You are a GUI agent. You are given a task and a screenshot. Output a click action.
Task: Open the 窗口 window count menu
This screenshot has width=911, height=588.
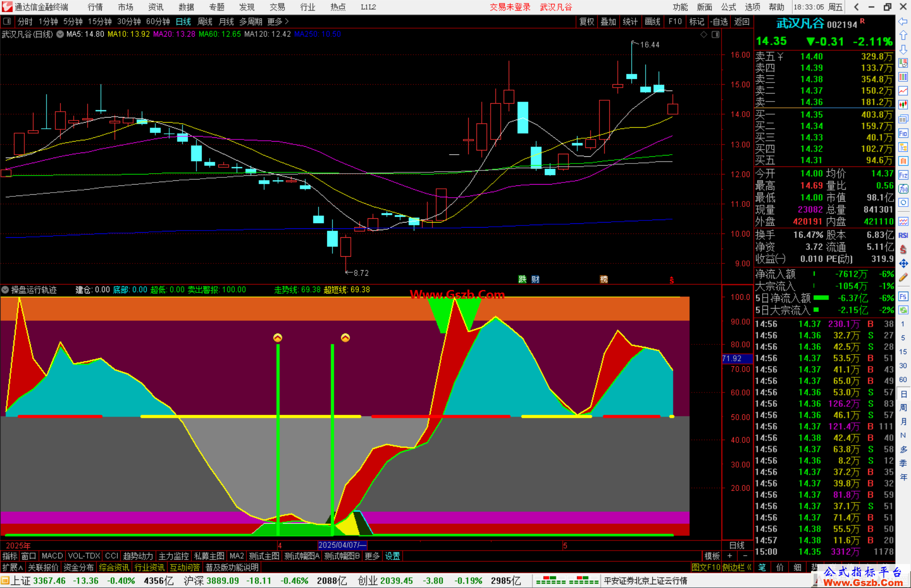[29, 556]
